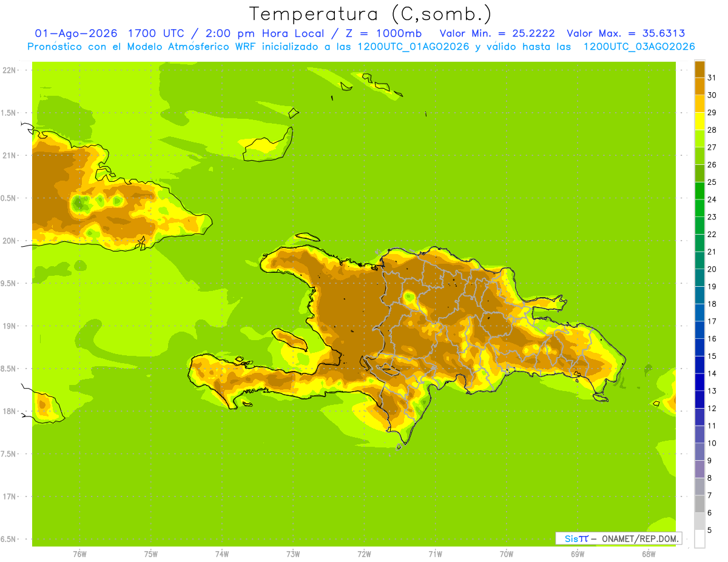Click the 21N latitude label

click(9, 155)
